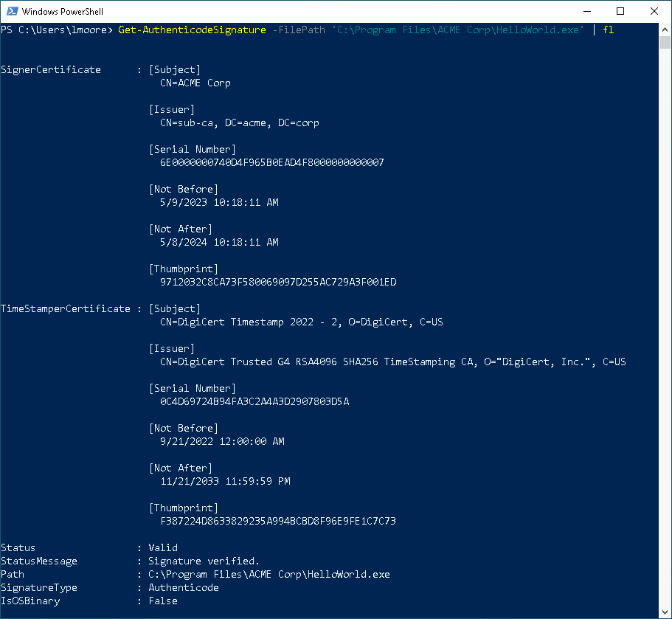Image resolution: width=672 pixels, height=619 pixels.
Task: Click the CN=ACME Corp subject line
Action: tap(195, 83)
